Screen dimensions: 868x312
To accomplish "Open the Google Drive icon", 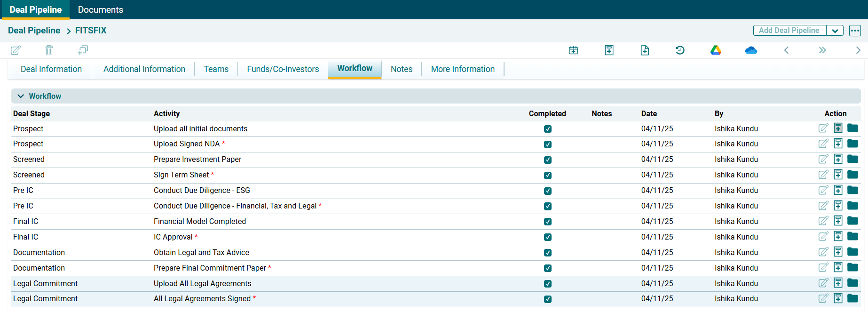I will coord(716,50).
